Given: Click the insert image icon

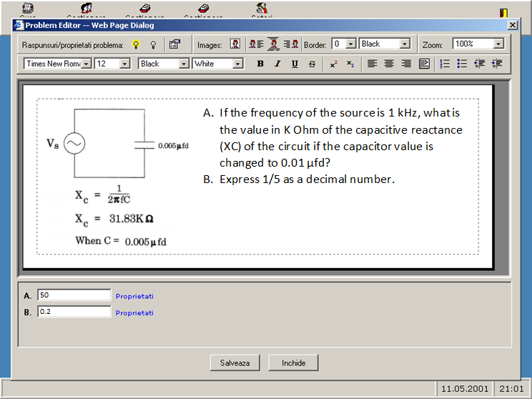Looking at the screenshot, I should 235,44.
